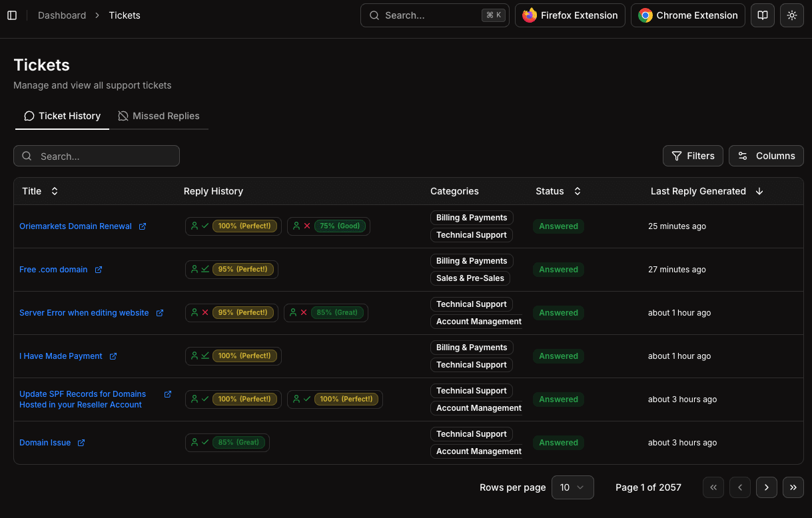Screen dimensions: 812x518
Task: Click '27 minutes ago' timestamp
Action: (x=677, y=270)
